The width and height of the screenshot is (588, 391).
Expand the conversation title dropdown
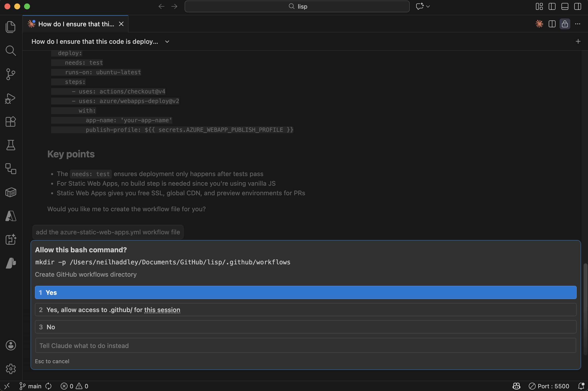click(166, 41)
